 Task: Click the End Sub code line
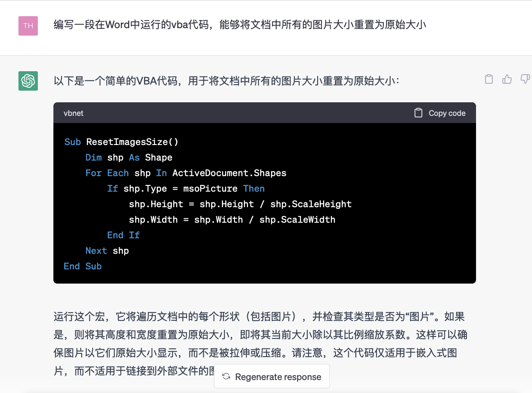[x=83, y=266]
